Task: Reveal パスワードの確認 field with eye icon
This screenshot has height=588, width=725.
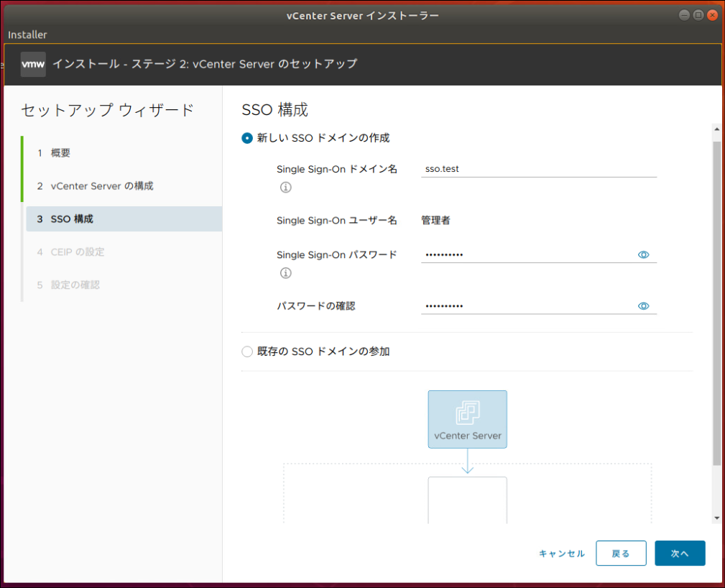Action: [643, 306]
